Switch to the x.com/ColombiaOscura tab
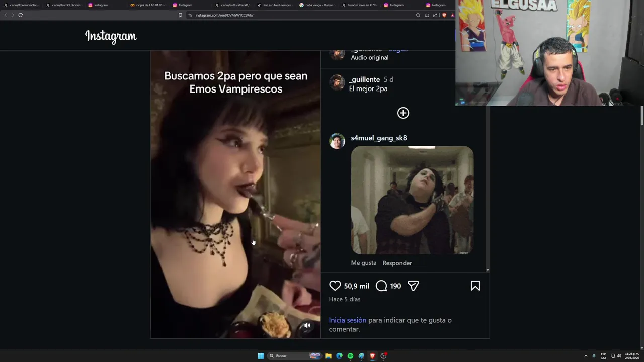Screen dimensions: 644x362 [x=21, y=5]
